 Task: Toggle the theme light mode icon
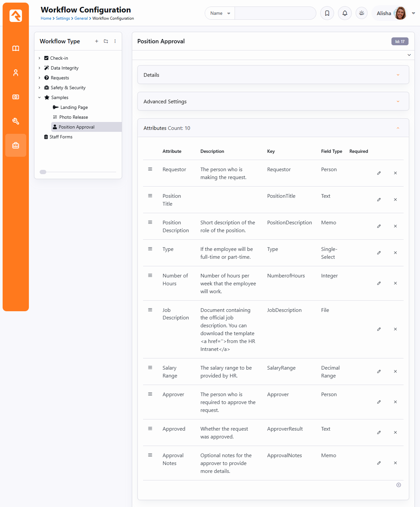coord(361,13)
